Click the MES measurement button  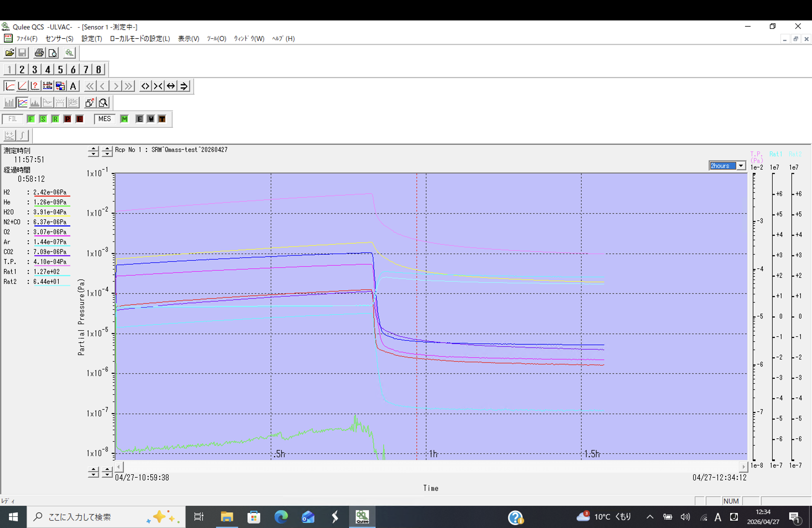pyautogui.click(x=104, y=119)
